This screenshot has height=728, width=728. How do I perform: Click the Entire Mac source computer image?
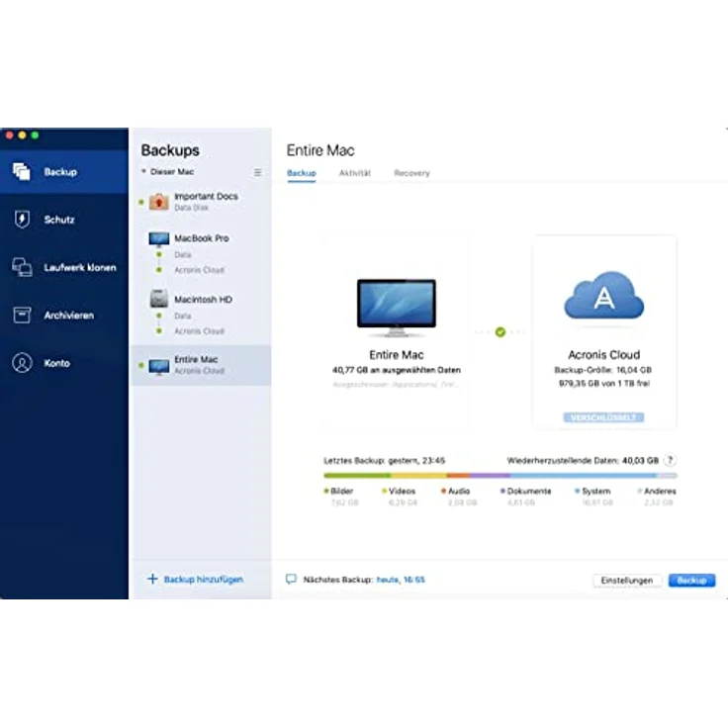click(x=397, y=308)
